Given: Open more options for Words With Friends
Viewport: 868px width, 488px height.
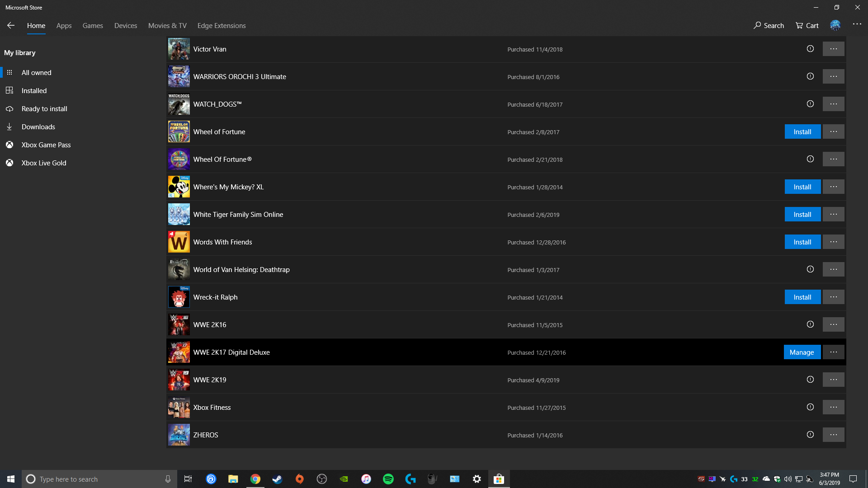Looking at the screenshot, I should point(834,242).
